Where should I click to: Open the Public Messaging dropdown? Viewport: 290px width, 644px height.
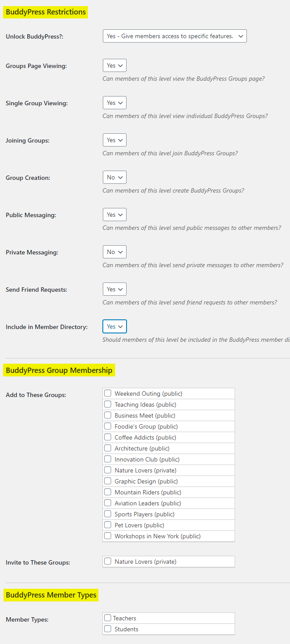(x=114, y=215)
